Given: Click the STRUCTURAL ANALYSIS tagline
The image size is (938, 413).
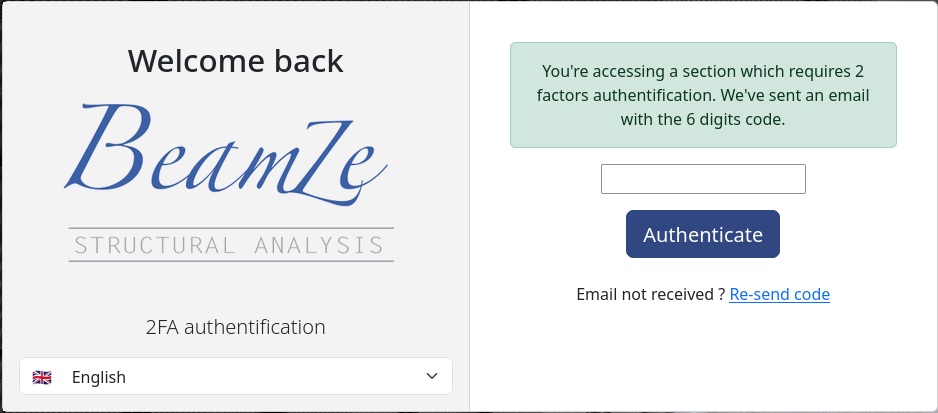Looking at the screenshot, I should coord(231,245).
